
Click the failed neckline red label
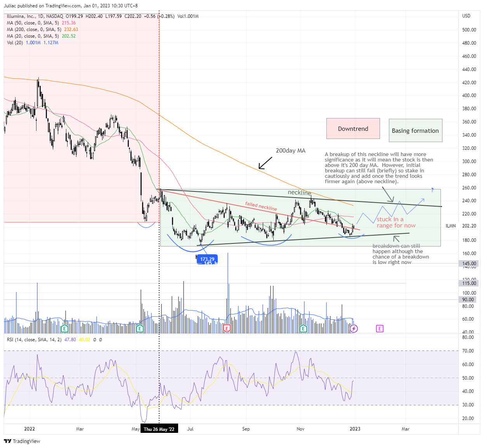pyautogui.click(x=261, y=206)
